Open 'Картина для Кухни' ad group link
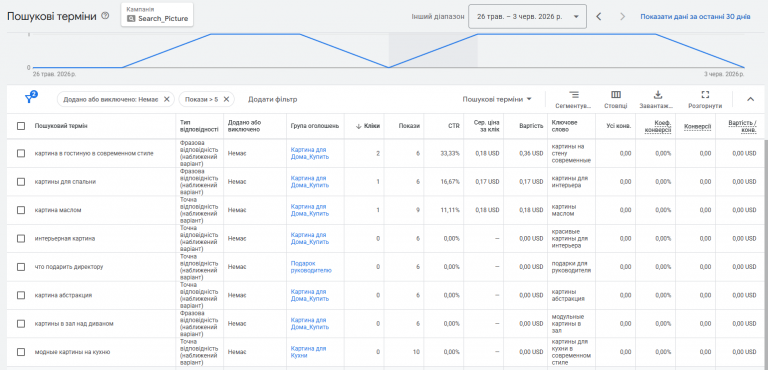Image resolution: width=768 pixels, height=370 pixels. [308, 352]
